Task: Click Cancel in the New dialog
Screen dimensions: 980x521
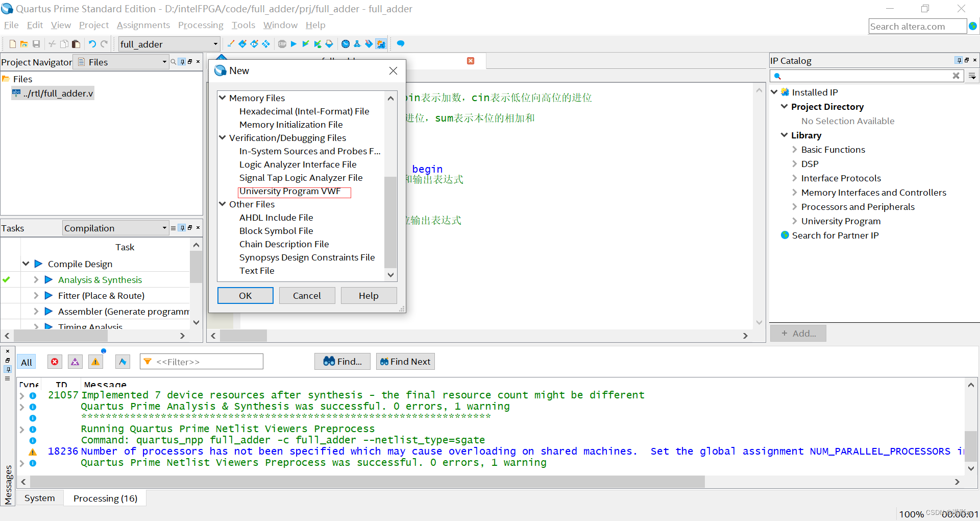Action: coord(307,295)
